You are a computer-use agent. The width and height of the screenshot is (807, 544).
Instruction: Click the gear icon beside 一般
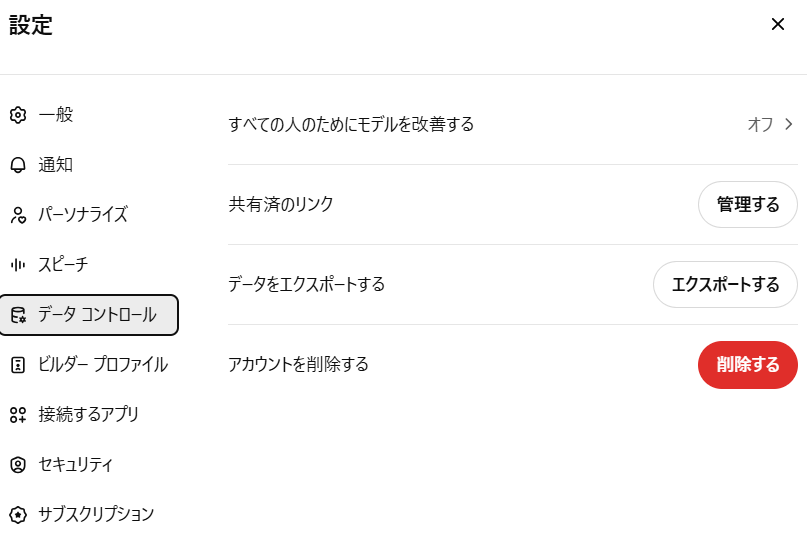pos(18,115)
